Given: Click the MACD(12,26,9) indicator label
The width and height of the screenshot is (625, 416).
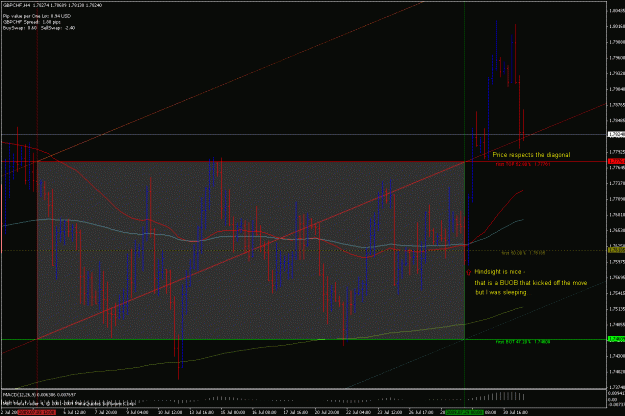Looking at the screenshot, I should [39, 394].
